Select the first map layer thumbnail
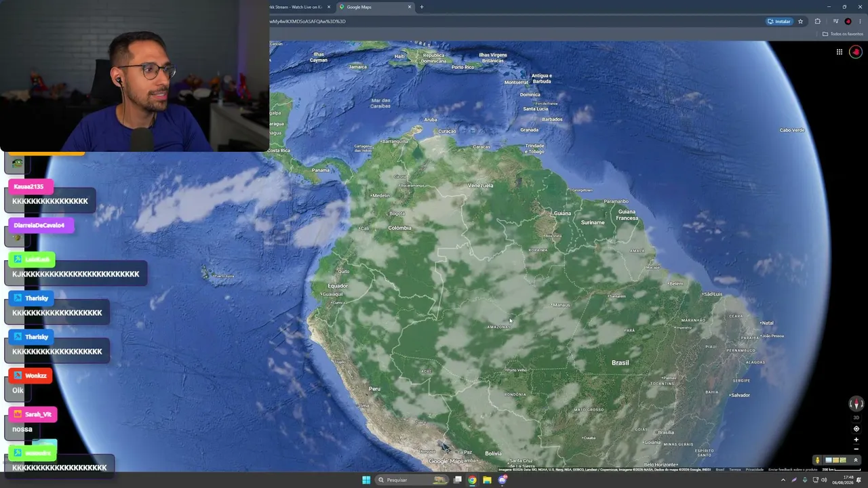Screen dimensions: 868x488 (828, 460)
